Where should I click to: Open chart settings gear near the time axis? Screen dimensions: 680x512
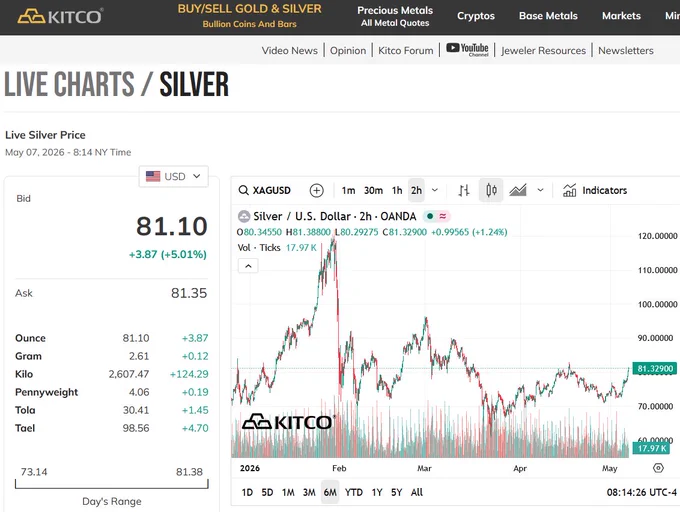(x=658, y=468)
